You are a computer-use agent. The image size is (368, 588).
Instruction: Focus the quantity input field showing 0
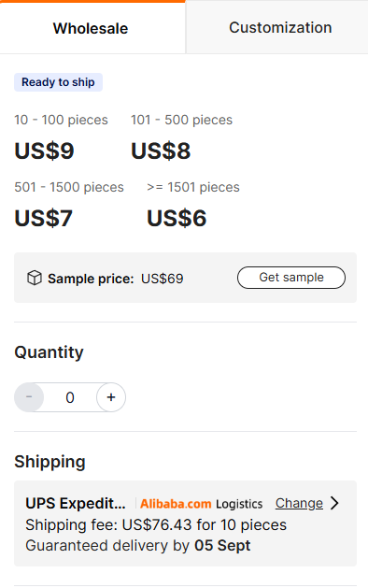tap(70, 397)
